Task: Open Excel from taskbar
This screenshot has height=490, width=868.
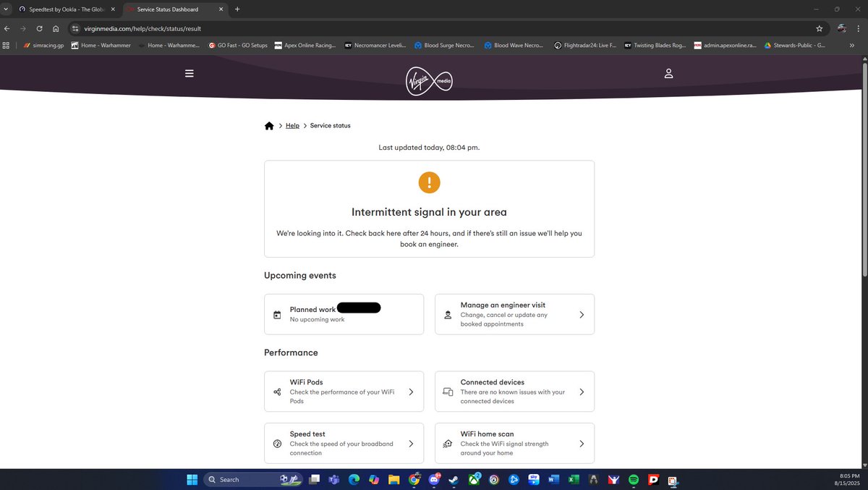Action: [574, 479]
